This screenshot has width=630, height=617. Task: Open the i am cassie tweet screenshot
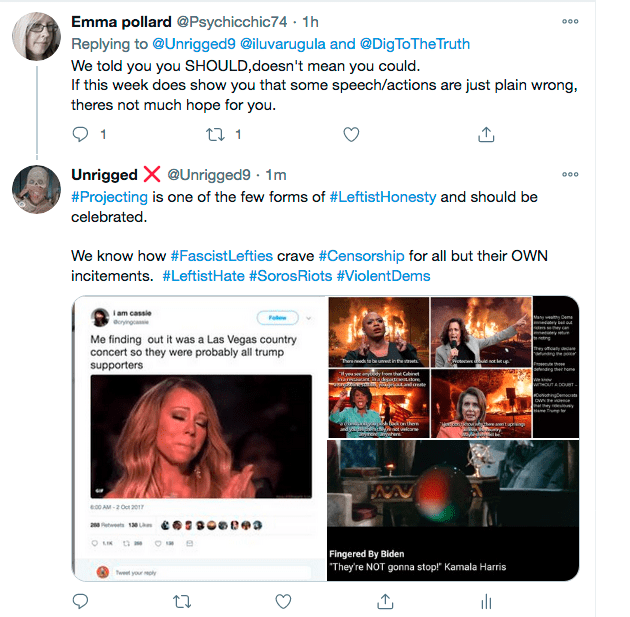pos(198,438)
